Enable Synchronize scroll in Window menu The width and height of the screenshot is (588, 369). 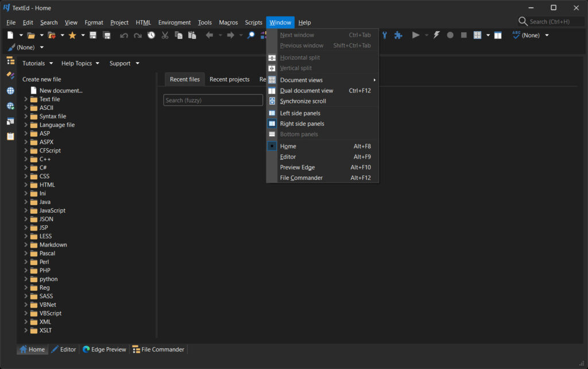(323, 101)
